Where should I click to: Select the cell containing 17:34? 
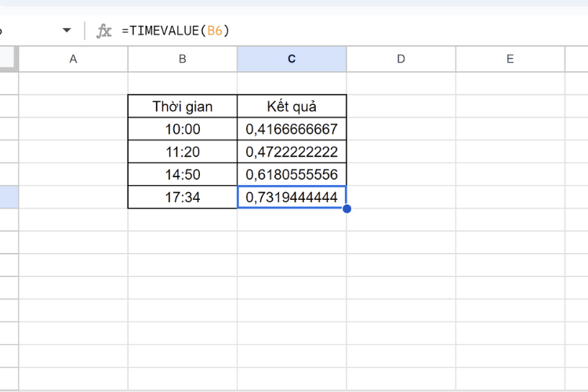tap(182, 197)
